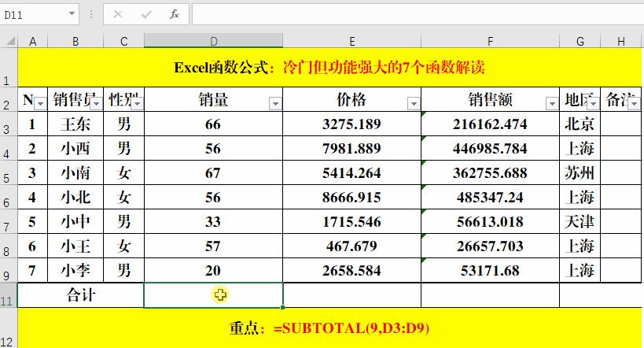Select column B header
Viewport: 644px width, 348px height.
point(75,41)
